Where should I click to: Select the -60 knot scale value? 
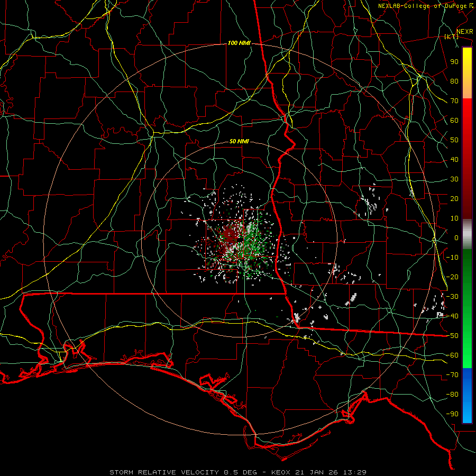452,355
